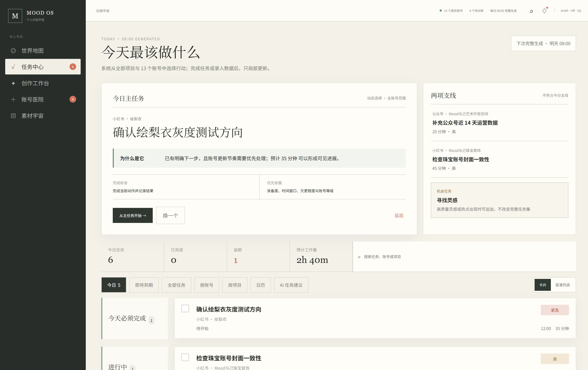This screenshot has height=370, width=588.
Task: Click the 账号医院 badge showing 4
Action: pyautogui.click(x=73, y=99)
